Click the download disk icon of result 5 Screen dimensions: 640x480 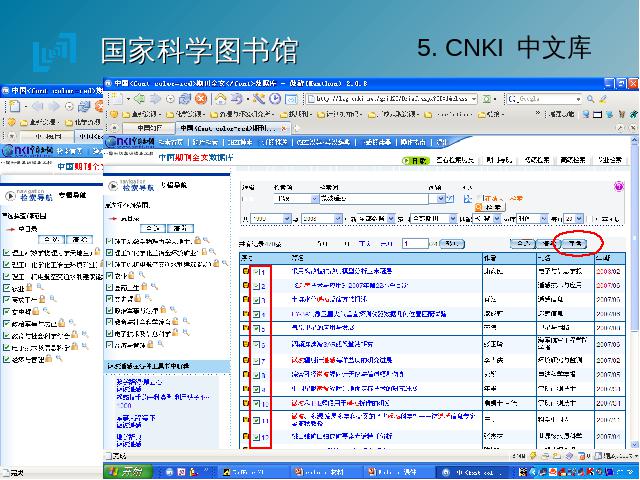click(245, 328)
